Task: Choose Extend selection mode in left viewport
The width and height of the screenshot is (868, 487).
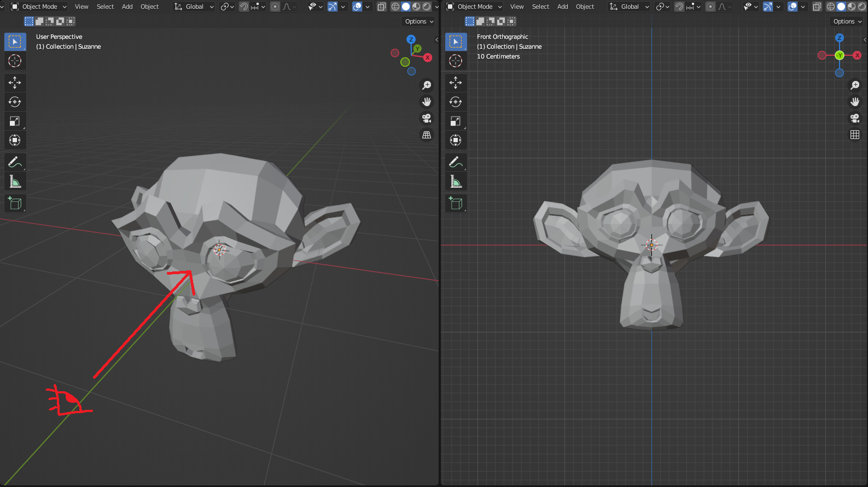Action: pyautogui.click(x=39, y=21)
